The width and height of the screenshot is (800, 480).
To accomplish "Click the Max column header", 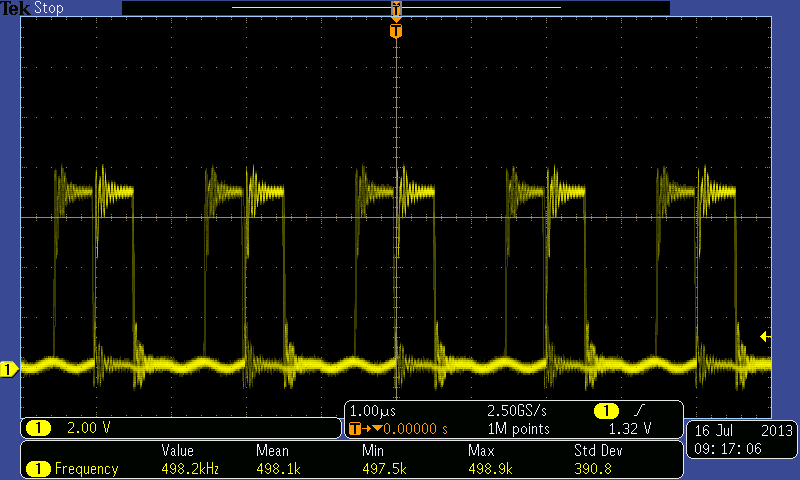I will coord(481,450).
